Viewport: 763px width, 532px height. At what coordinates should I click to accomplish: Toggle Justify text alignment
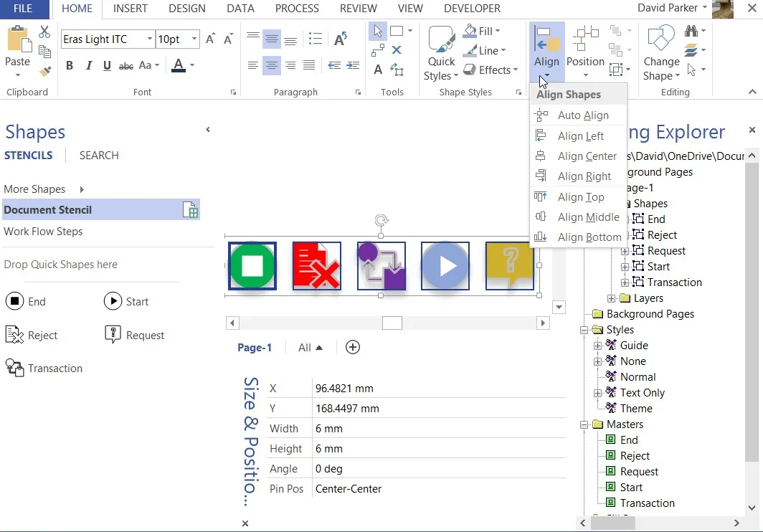pyautogui.click(x=309, y=65)
